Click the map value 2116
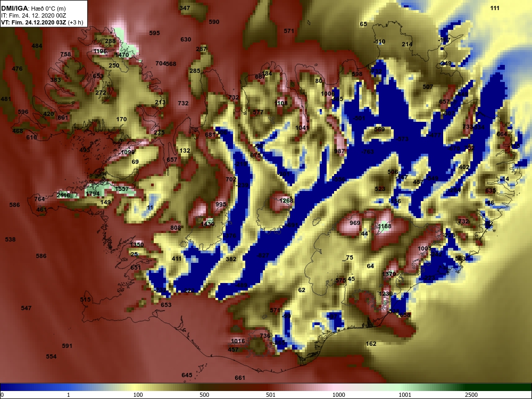Image resolution: width=532 pixels, height=399 pixels. 63,195
